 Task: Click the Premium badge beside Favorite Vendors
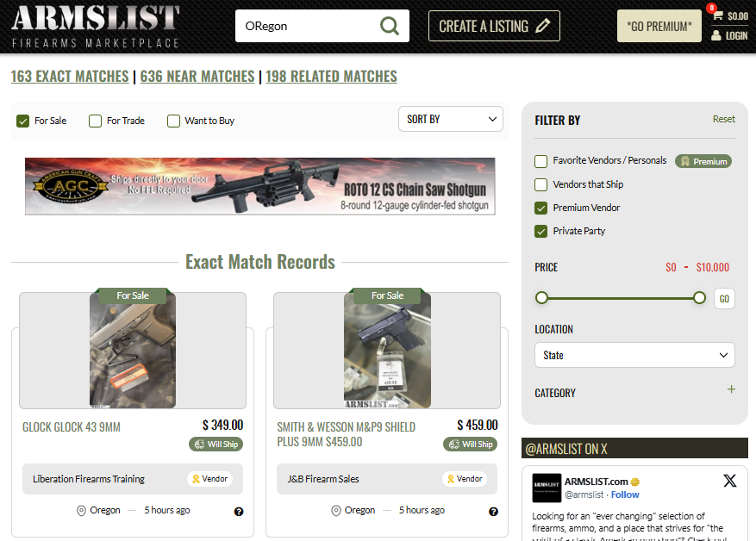(703, 161)
